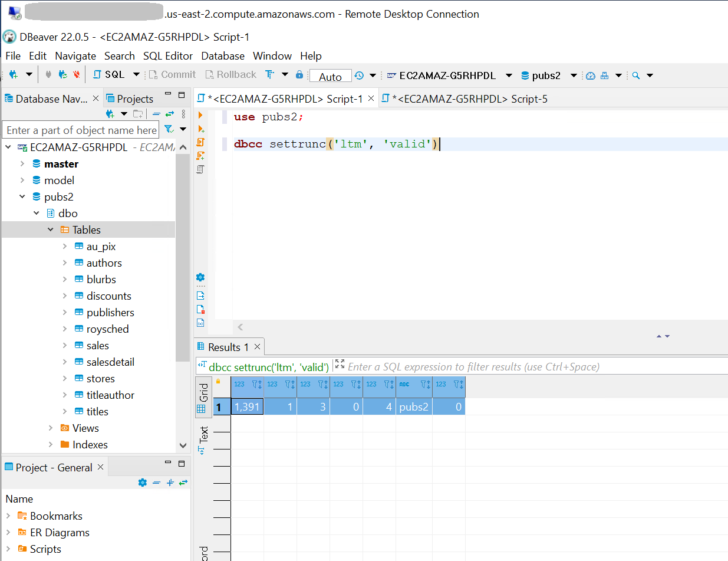Screen dimensions: 728x561
Task: Toggle link with editor in navigator
Action: [x=170, y=114]
